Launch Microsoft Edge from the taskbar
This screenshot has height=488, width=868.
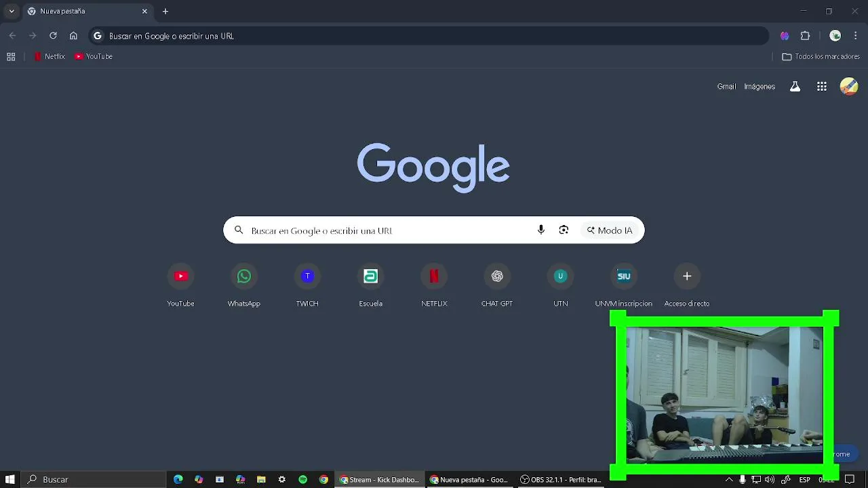click(x=178, y=480)
